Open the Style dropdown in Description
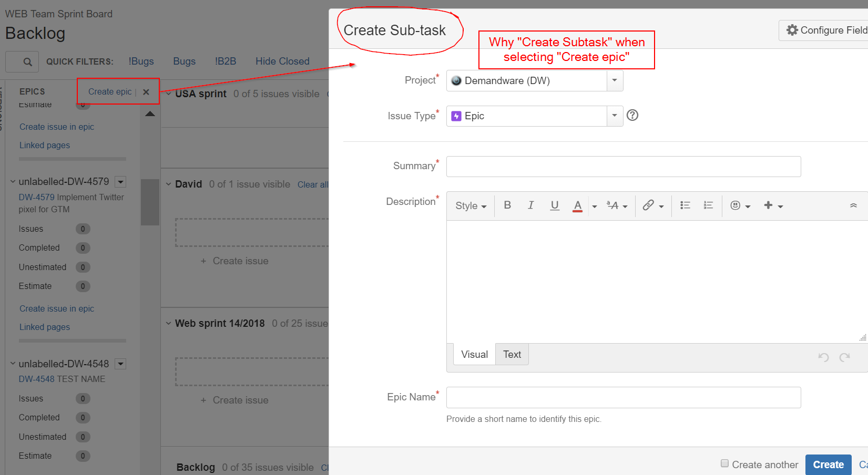The height and width of the screenshot is (475, 868). tap(471, 206)
